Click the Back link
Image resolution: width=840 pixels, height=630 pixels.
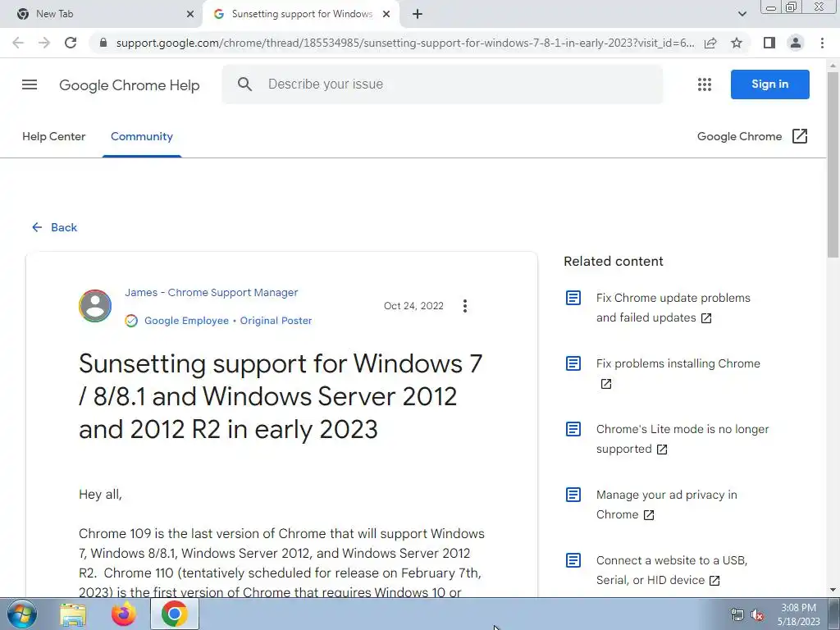click(x=54, y=228)
